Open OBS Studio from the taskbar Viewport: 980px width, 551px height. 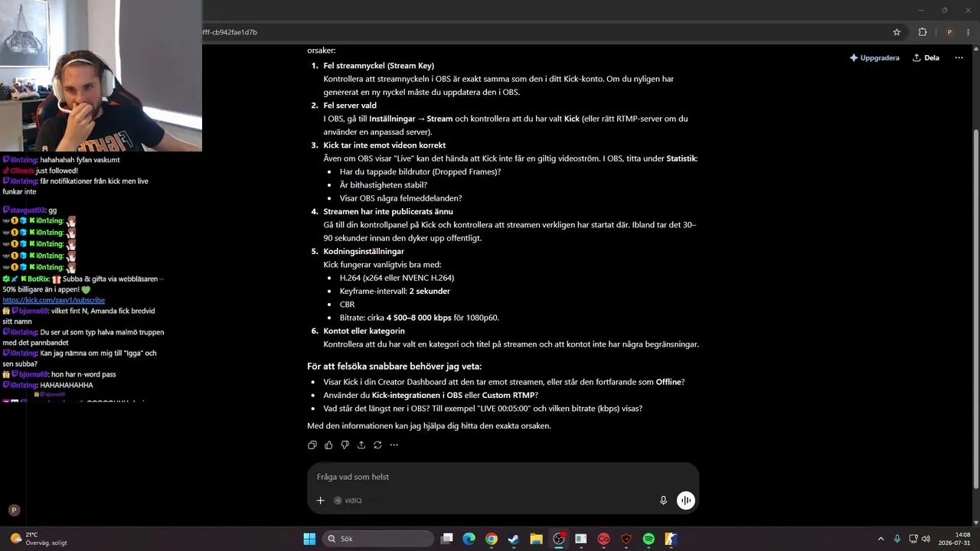coord(559,539)
